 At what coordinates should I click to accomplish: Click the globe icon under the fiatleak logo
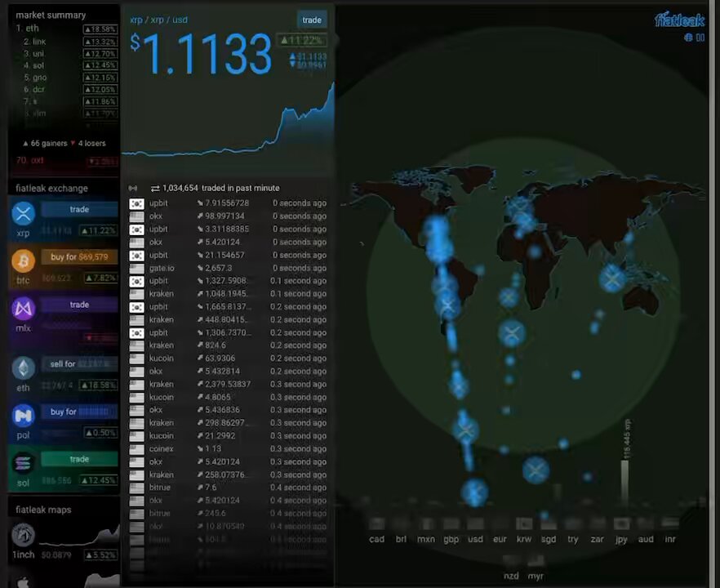pos(688,38)
